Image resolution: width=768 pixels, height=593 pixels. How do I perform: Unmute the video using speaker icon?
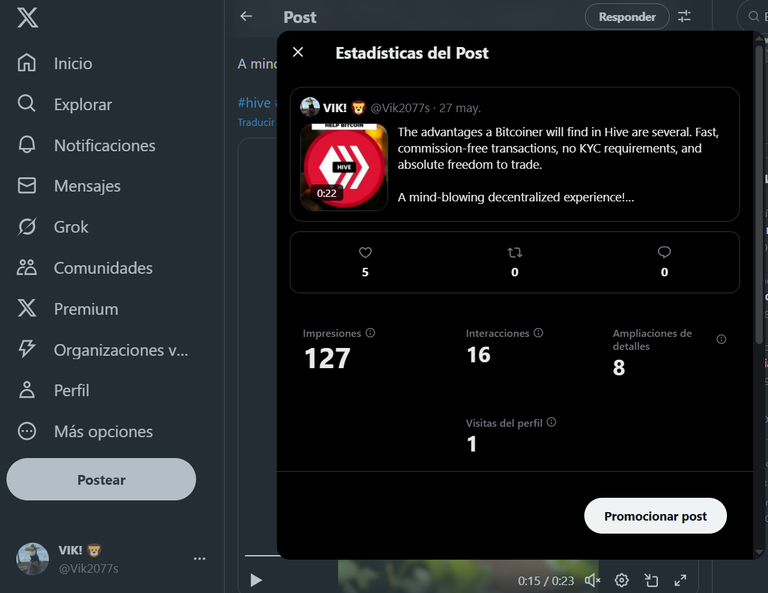592,581
